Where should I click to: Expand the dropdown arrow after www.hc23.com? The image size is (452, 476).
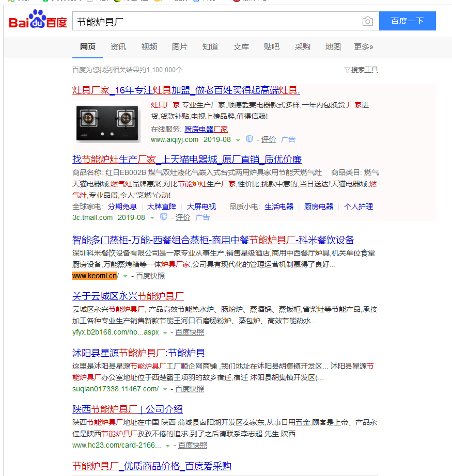[168, 446]
